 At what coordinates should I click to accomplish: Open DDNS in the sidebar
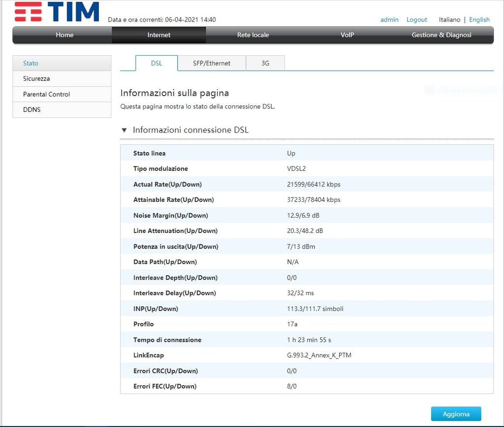click(x=62, y=110)
